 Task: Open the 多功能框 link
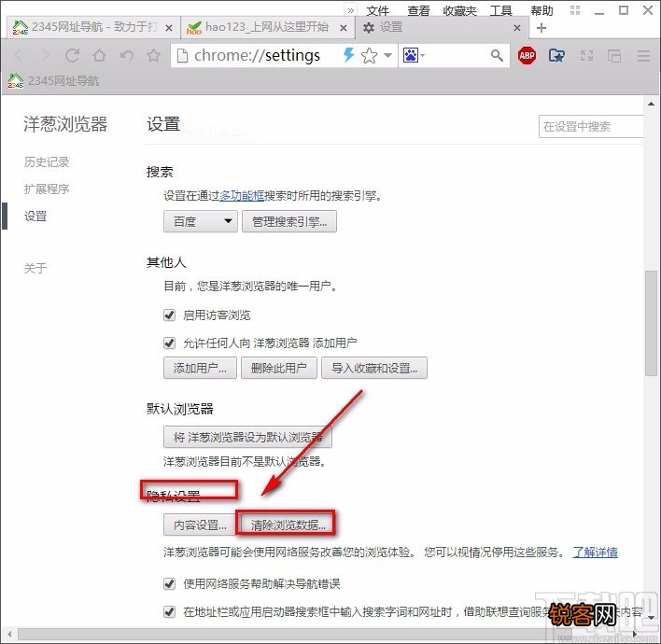pyautogui.click(x=242, y=196)
